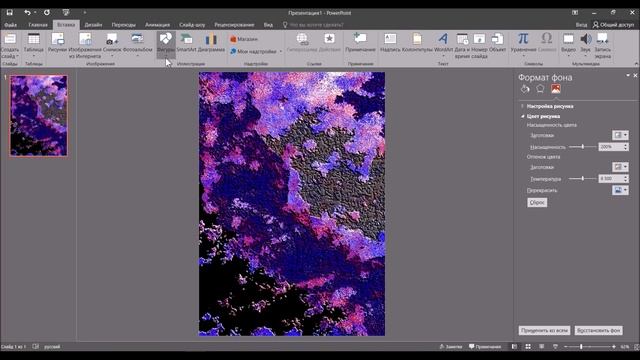Insert Номер слайда

(x=479, y=46)
